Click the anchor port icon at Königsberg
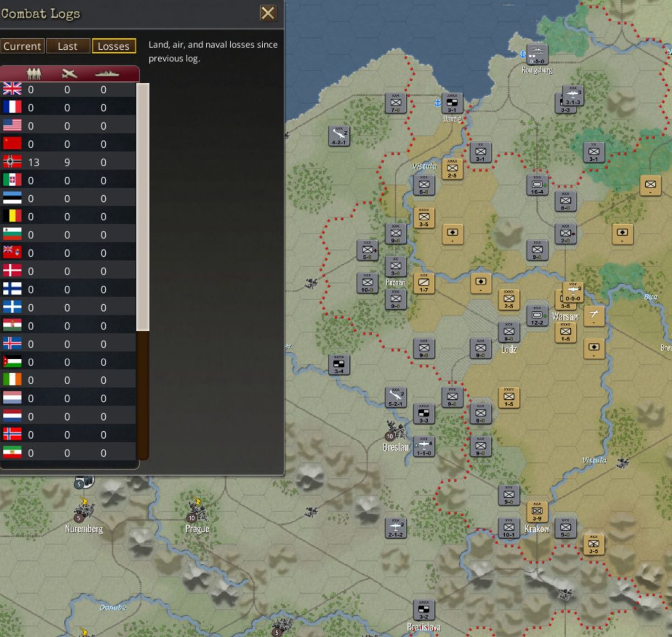The height and width of the screenshot is (637, 672). [523, 54]
